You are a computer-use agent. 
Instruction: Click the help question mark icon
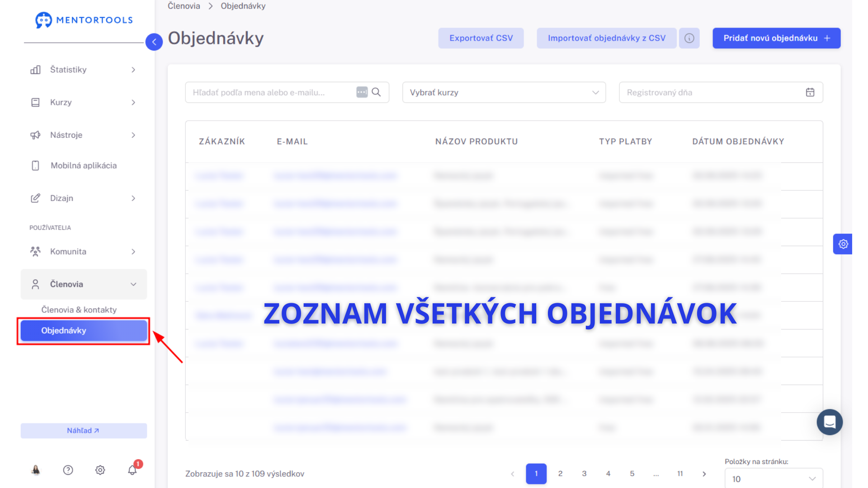tap(68, 470)
